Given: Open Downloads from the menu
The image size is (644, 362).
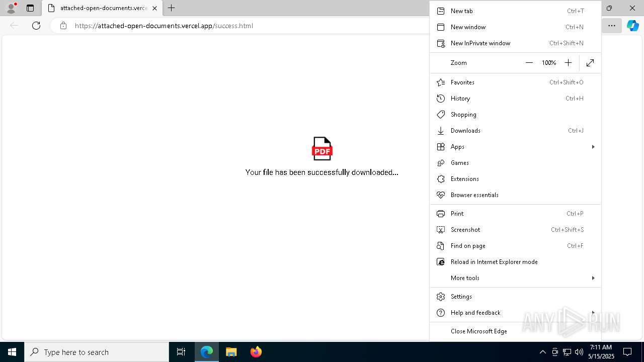Looking at the screenshot, I should tap(515, 131).
